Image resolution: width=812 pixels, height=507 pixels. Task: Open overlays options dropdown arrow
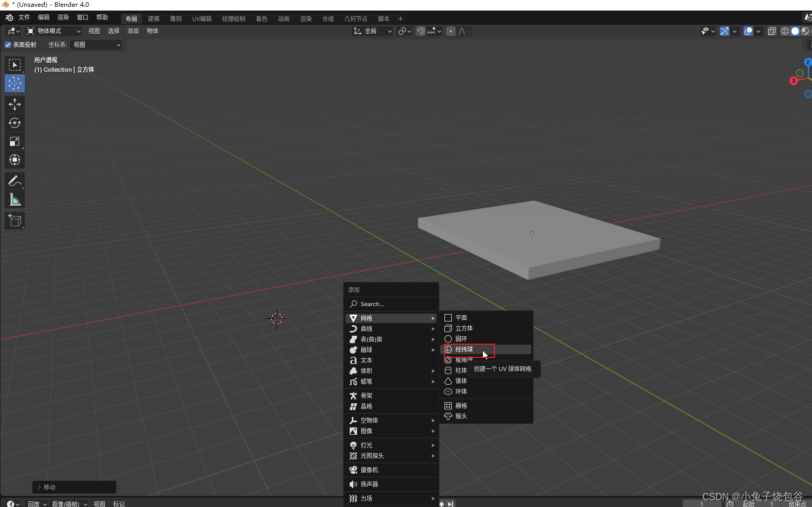click(x=758, y=31)
